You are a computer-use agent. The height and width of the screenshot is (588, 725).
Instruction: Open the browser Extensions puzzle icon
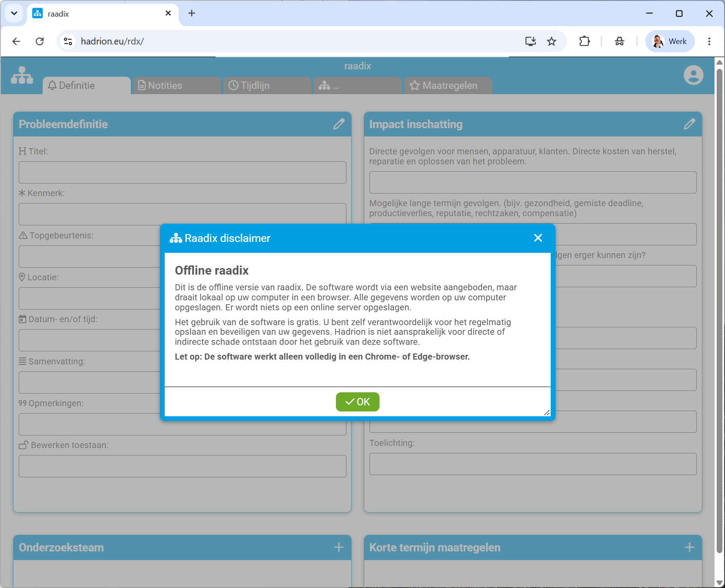584,41
